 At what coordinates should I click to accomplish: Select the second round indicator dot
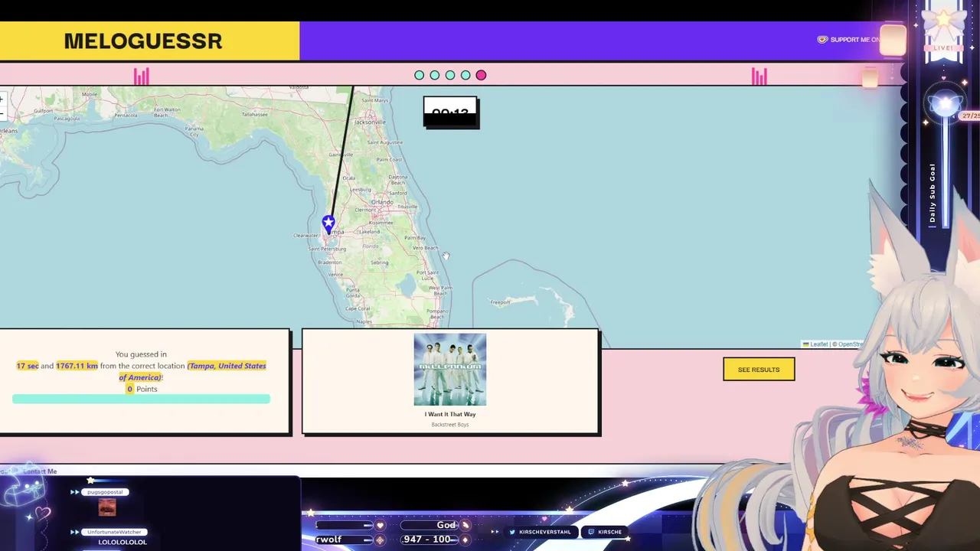pos(434,75)
